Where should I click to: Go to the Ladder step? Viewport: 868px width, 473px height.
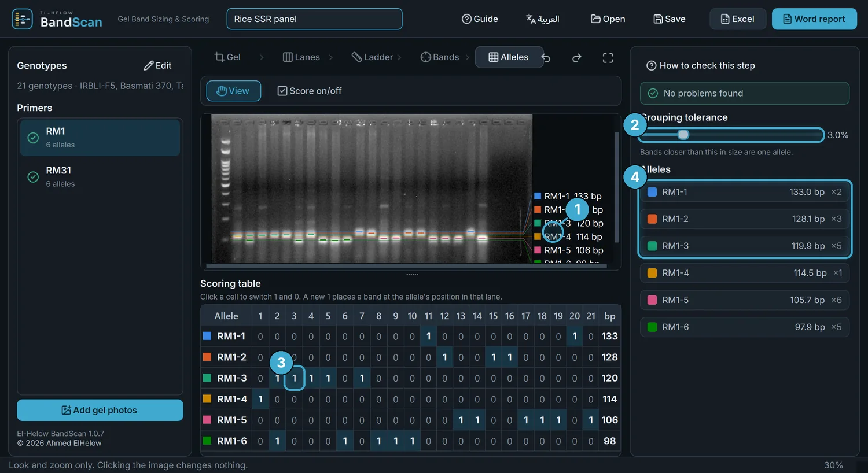coord(372,57)
